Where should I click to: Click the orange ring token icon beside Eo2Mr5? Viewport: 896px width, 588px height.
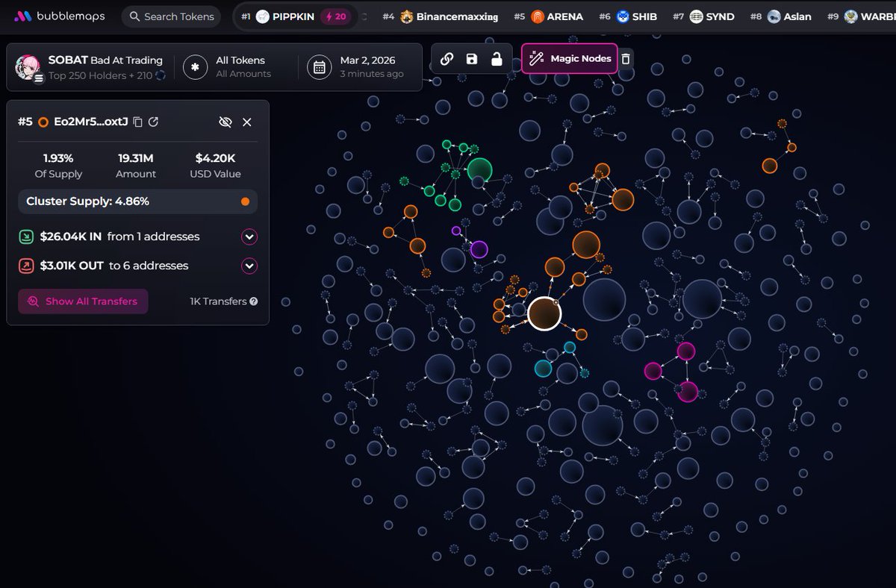(43, 122)
